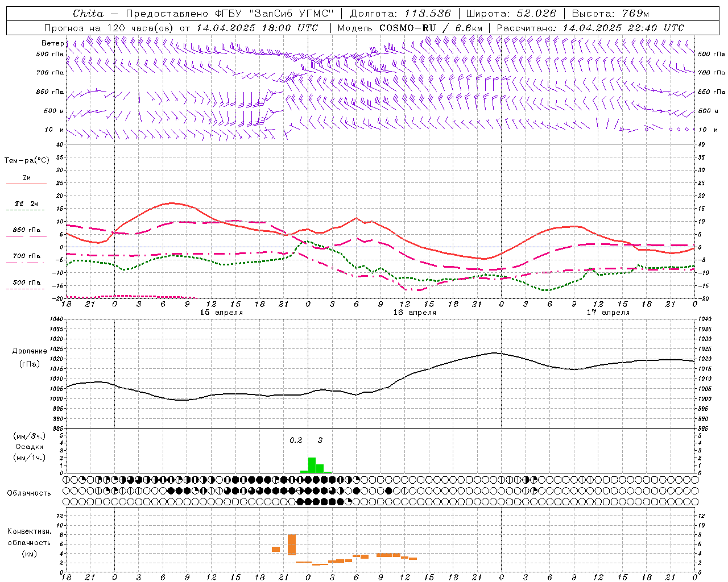Click the dash-dot "700 гПа" temperature legend entry
The image size is (728, 582).
click(x=26, y=259)
